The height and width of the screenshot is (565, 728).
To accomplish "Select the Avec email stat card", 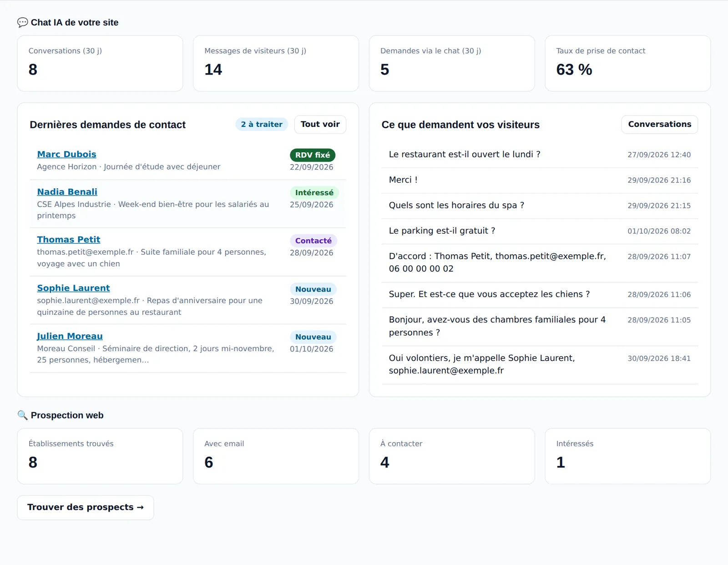I will 276,456.
